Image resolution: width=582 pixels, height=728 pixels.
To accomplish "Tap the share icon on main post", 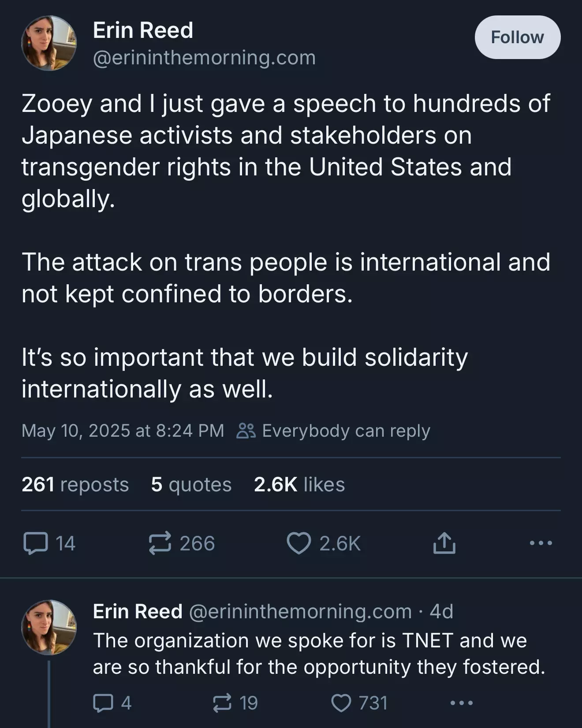I will coord(444,543).
